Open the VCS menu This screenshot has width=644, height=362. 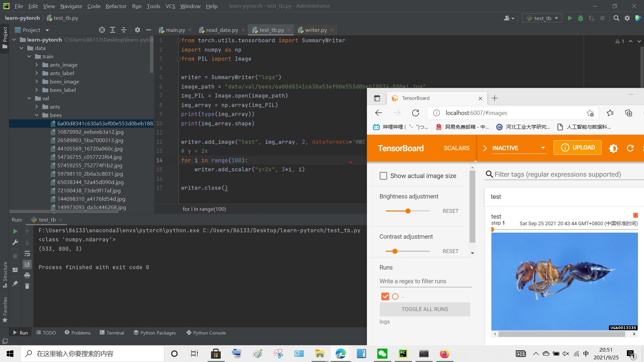point(170,6)
